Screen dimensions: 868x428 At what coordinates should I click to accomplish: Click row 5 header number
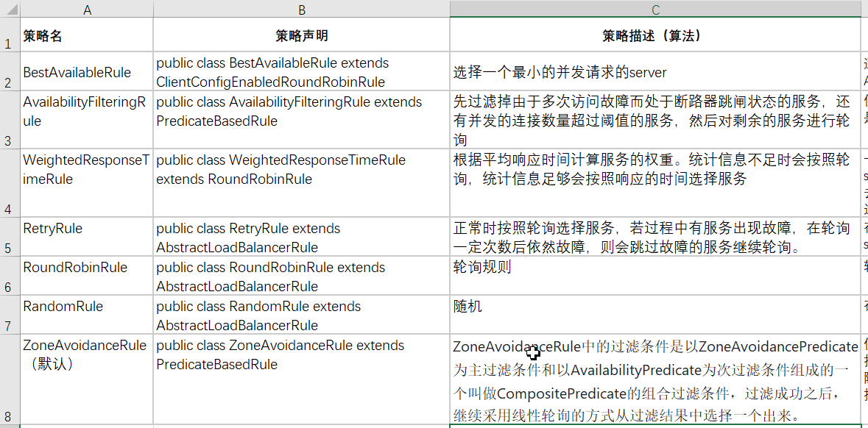click(10, 237)
